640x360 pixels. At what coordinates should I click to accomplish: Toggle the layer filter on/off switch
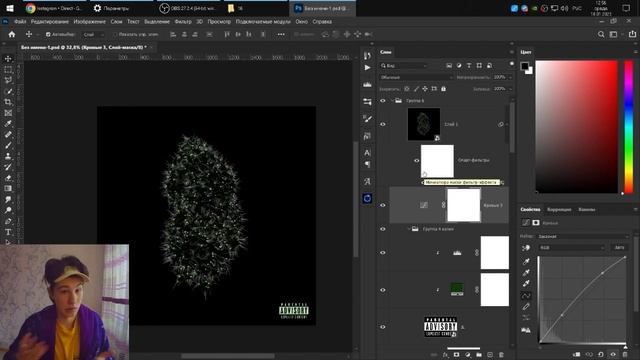512,64
